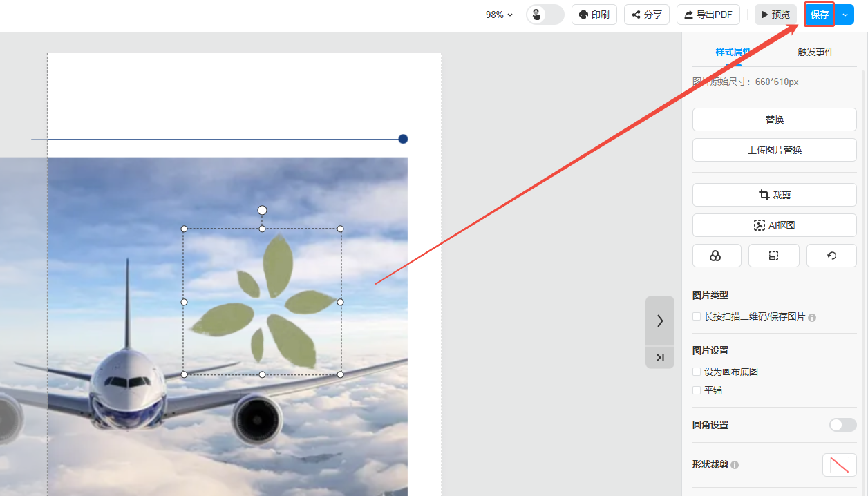Switch to the 触发事件 tab
868x496 pixels.
815,52
